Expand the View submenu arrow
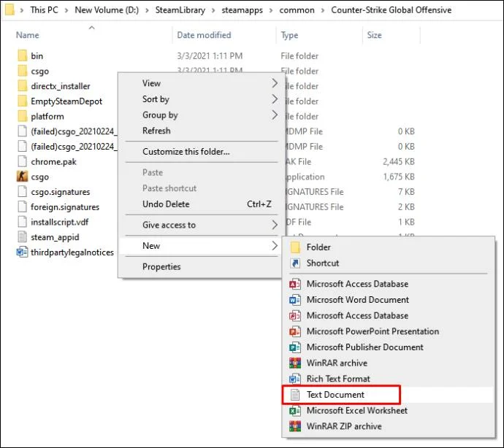504x448 pixels. coord(275,83)
